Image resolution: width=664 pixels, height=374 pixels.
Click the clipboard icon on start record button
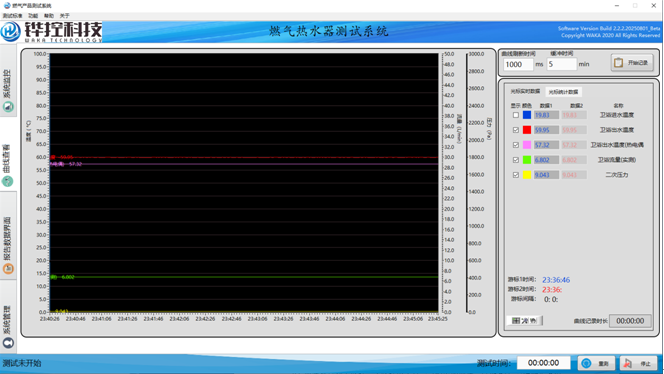click(x=618, y=63)
